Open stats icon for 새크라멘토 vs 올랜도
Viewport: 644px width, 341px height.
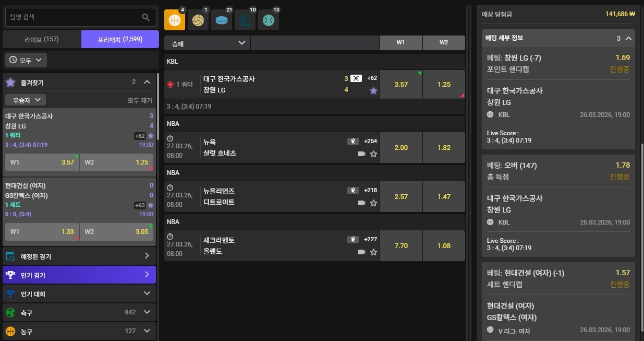tap(353, 240)
